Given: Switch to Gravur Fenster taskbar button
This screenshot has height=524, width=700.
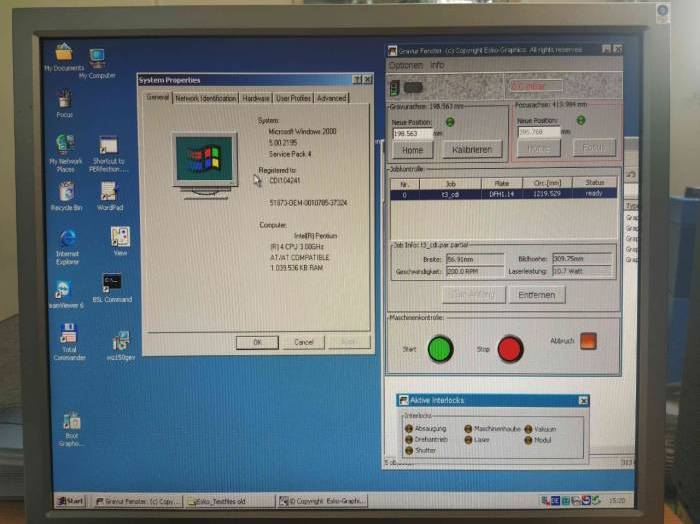Looking at the screenshot, I should tap(138, 502).
